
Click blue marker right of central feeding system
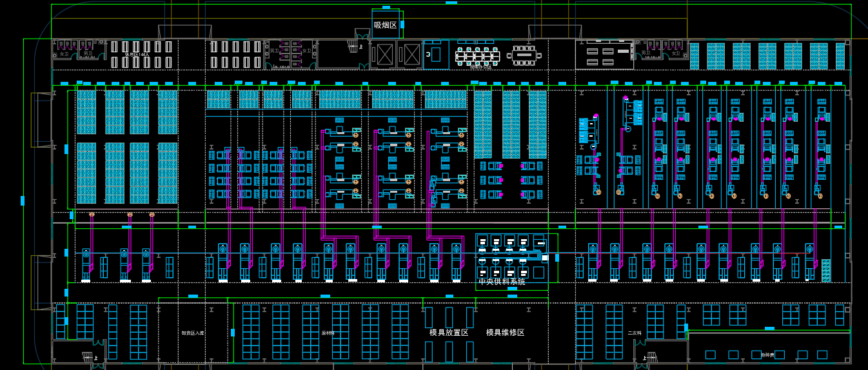point(557,258)
